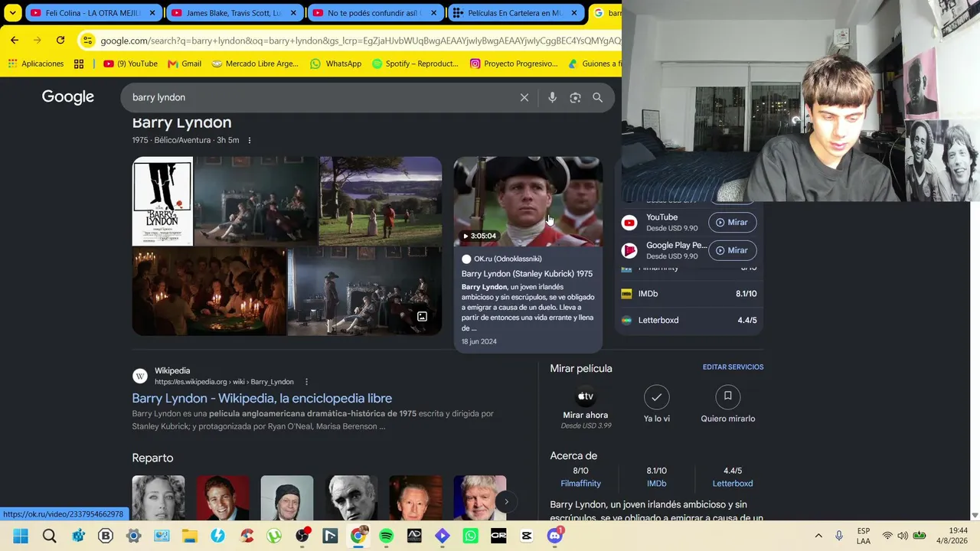Image resolution: width=980 pixels, height=551 pixels.
Task: Reload the current page
Action: [x=60, y=40]
